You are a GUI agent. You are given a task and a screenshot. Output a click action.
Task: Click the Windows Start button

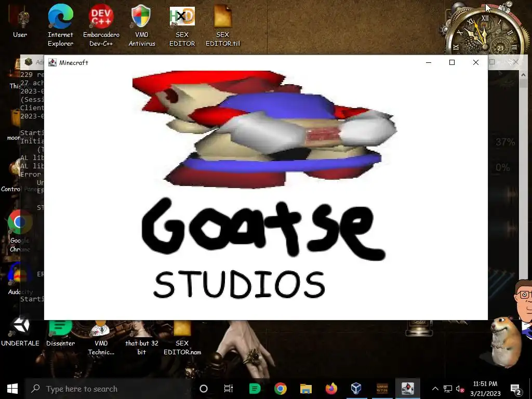point(12,389)
